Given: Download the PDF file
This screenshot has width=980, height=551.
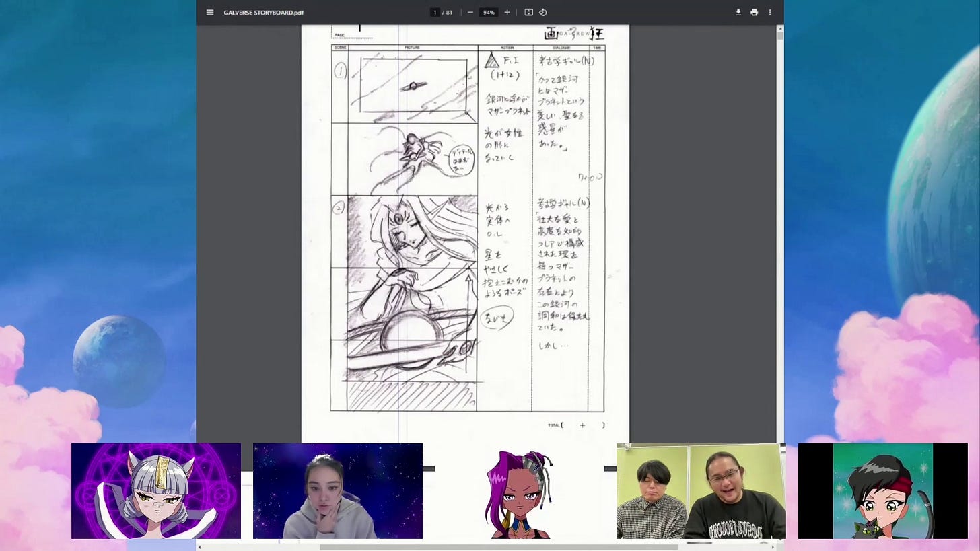Looking at the screenshot, I should (x=738, y=12).
